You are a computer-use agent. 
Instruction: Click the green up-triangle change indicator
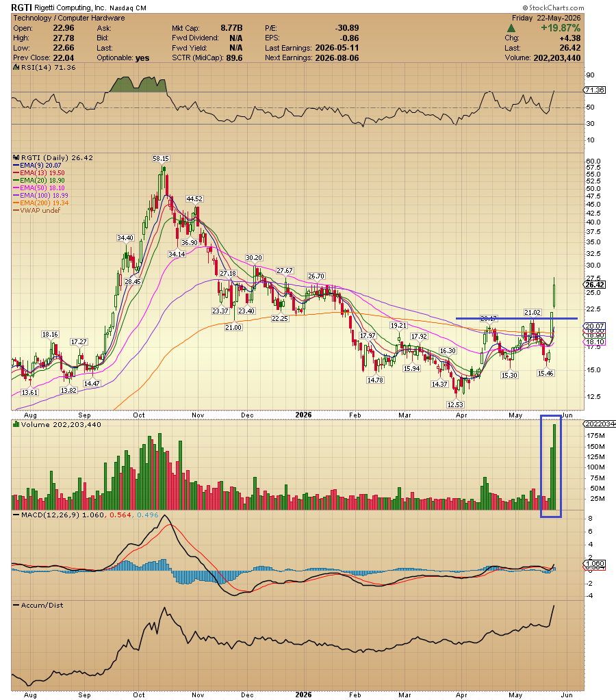[x=511, y=28]
